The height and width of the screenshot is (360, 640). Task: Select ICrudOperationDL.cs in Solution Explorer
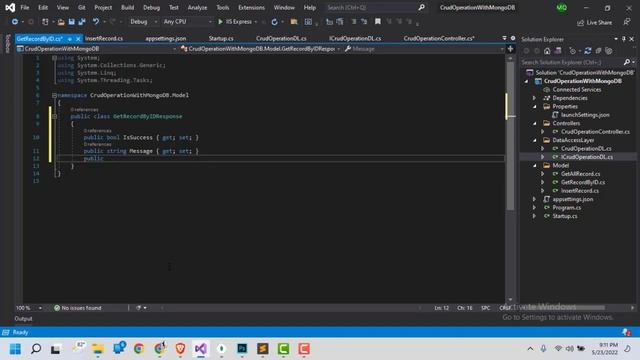pos(587,157)
